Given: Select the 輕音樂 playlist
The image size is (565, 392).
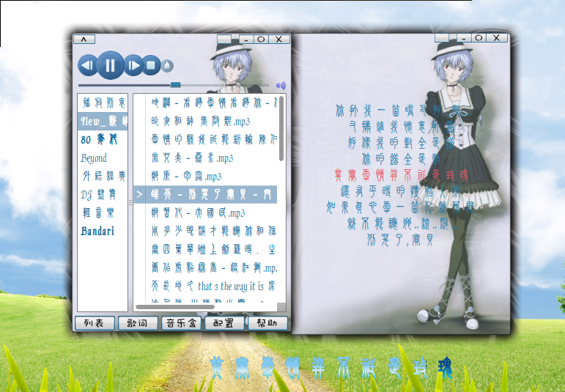Looking at the screenshot, I should 103,213.
